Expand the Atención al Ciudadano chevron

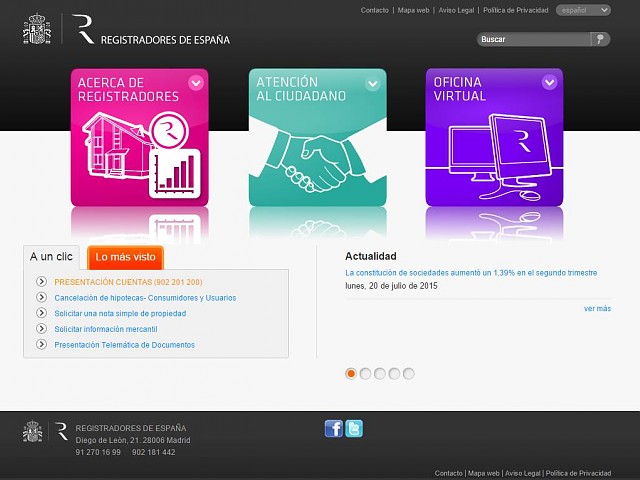click(373, 84)
